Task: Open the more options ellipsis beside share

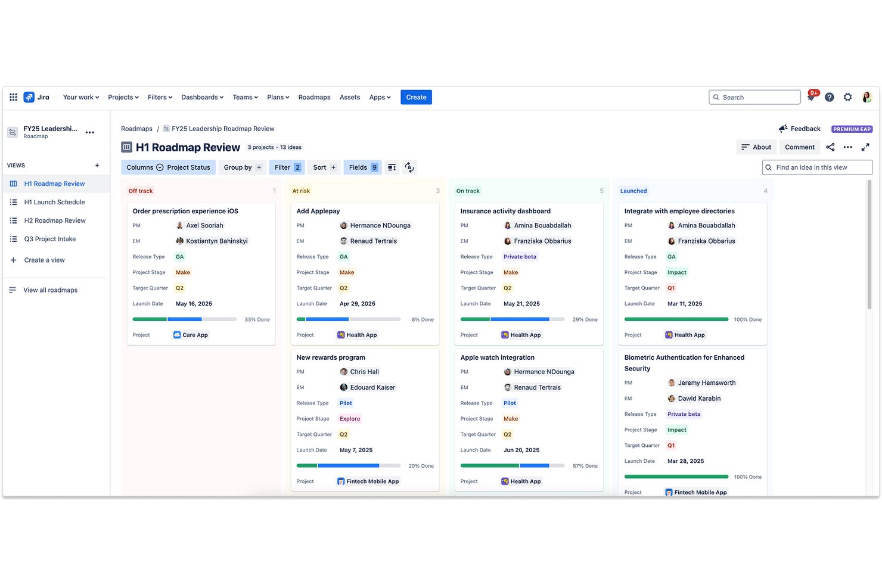Action: click(847, 147)
